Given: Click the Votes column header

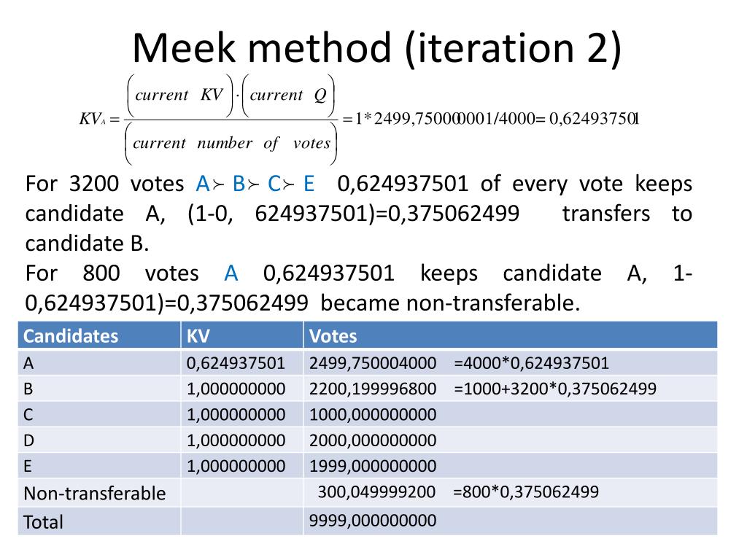Looking at the screenshot, I should 333,336.
